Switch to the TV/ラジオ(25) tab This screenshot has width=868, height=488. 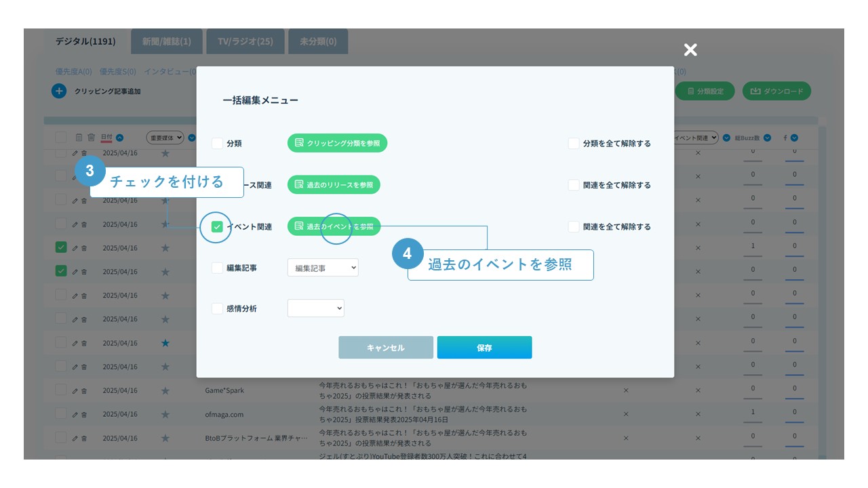pyautogui.click(x=245, y=41)
